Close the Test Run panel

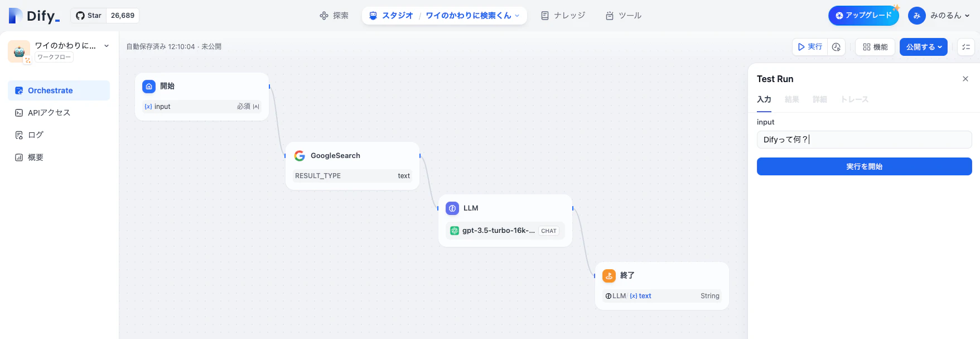point(965,79)
